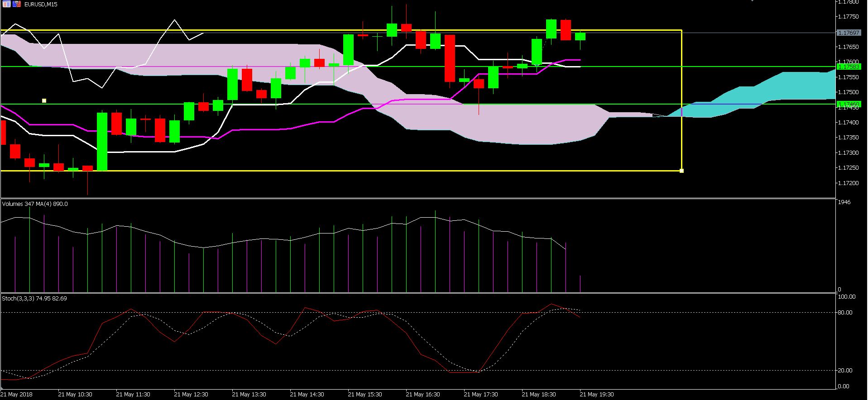The height and width of the screenshot is (400, 868).
Task: Click the 1.17650 price scale value
Action: click(848, 47)
